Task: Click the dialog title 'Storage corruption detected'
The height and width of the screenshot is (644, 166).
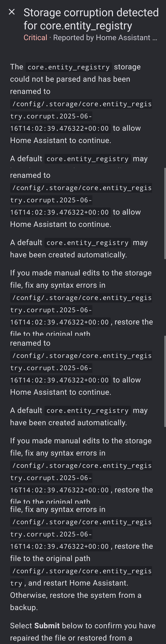Action: tap(91, 13)
